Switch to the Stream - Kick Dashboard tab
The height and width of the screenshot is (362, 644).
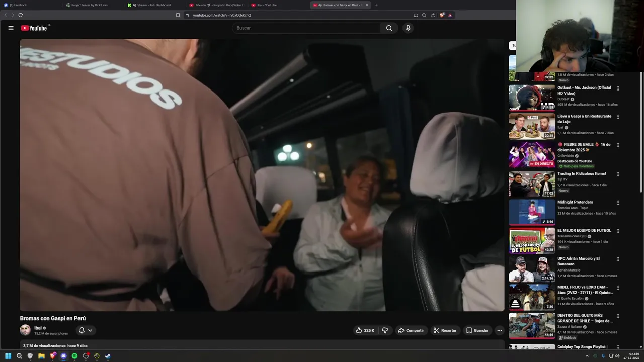coord(155,5)
